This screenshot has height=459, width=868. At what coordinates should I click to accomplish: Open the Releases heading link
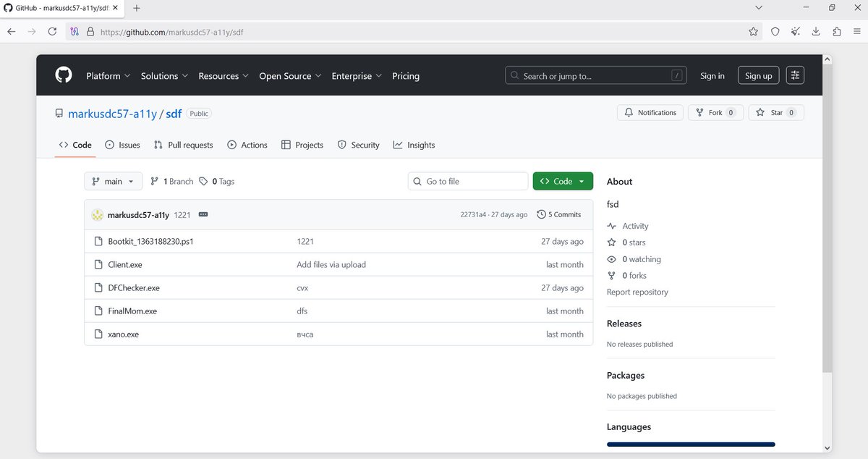(624, 324)
